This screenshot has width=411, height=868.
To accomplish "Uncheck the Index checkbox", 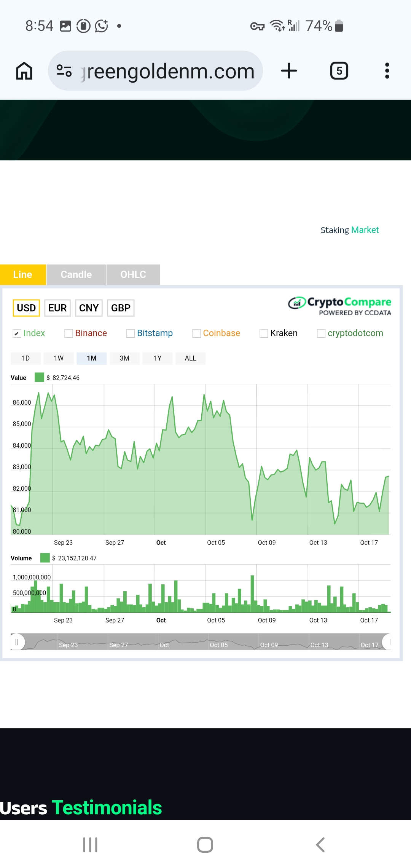I will (x=17, y=333).
